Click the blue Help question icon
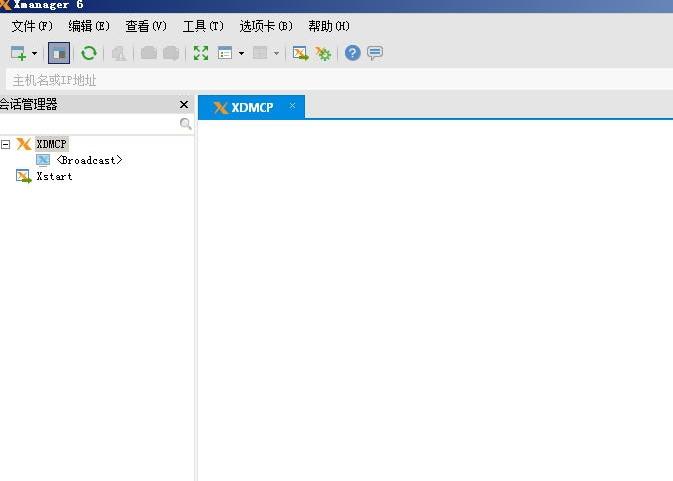 tap(352, 53)
